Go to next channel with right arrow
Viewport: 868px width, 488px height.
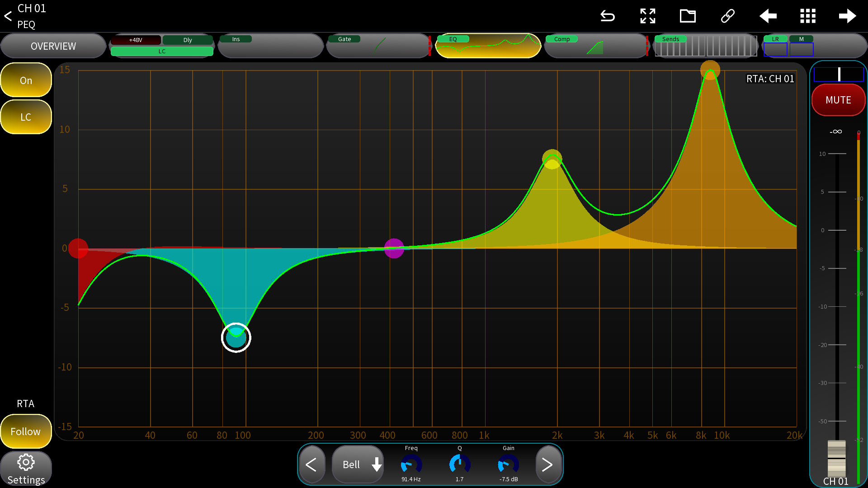click(847, 16)
